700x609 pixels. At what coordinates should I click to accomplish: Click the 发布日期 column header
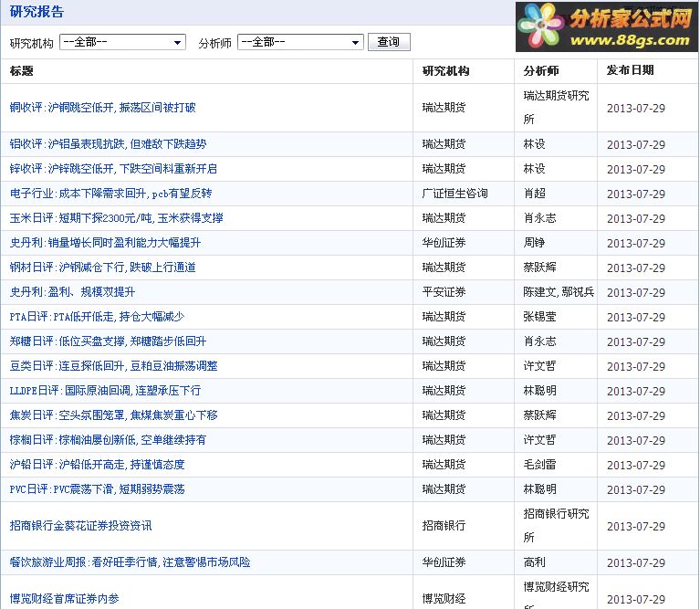pyautogui.click(x=630, y=70)
